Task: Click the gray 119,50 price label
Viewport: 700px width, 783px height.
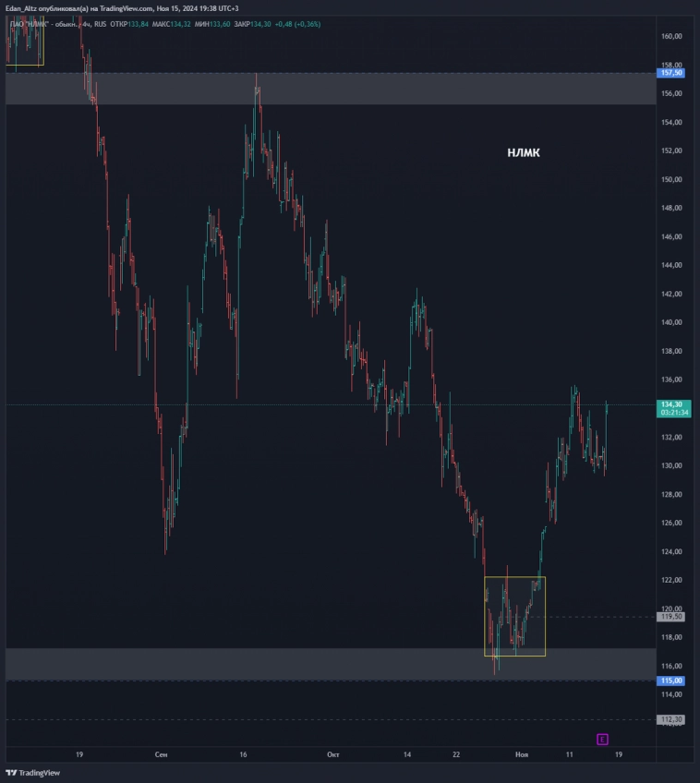Action: tap(670, 617)
